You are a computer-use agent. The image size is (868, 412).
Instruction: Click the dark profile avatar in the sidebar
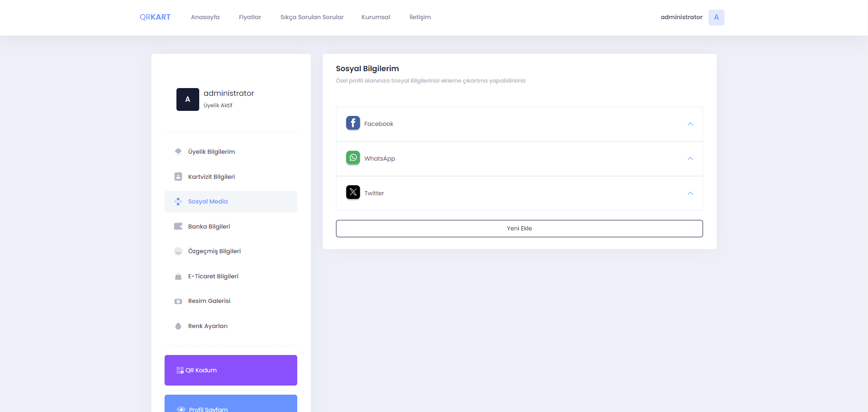pyautogui.click(x=187, y=99)
